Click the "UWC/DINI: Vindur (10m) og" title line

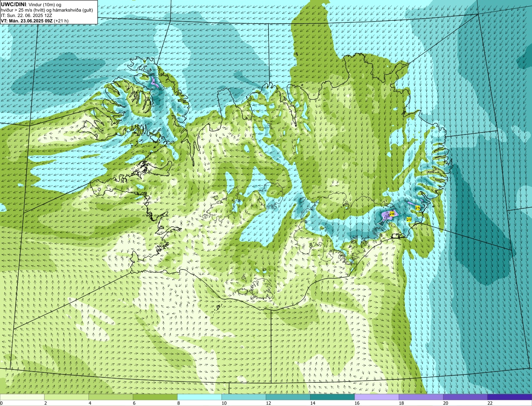click(x=31, y=4)
